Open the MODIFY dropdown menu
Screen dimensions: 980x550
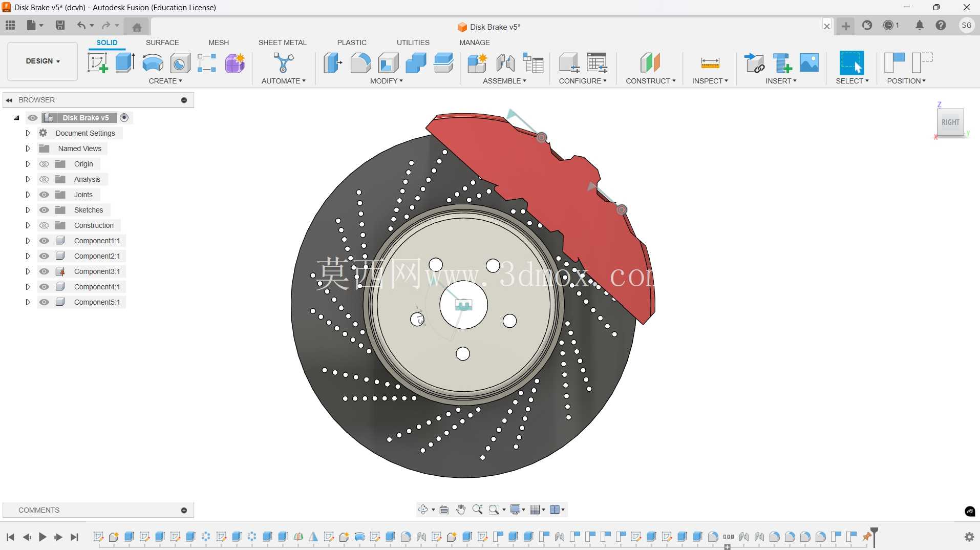pos(386,81)
